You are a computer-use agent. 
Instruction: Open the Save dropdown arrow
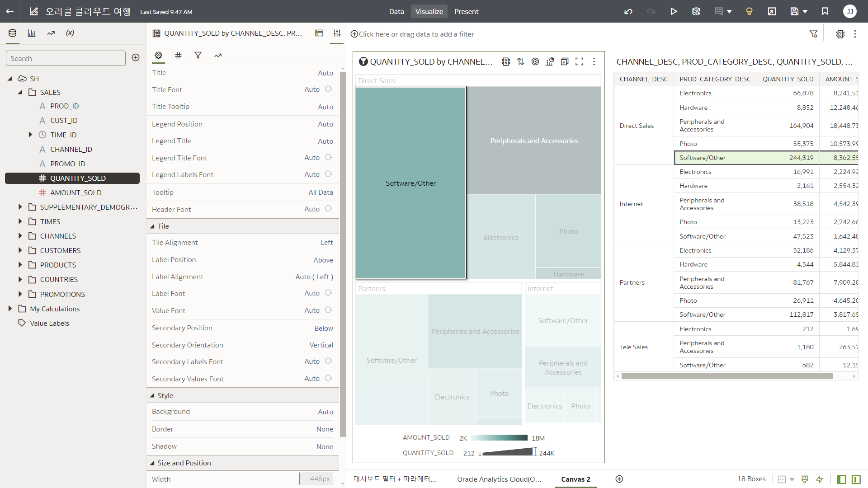tap(805, 11)
